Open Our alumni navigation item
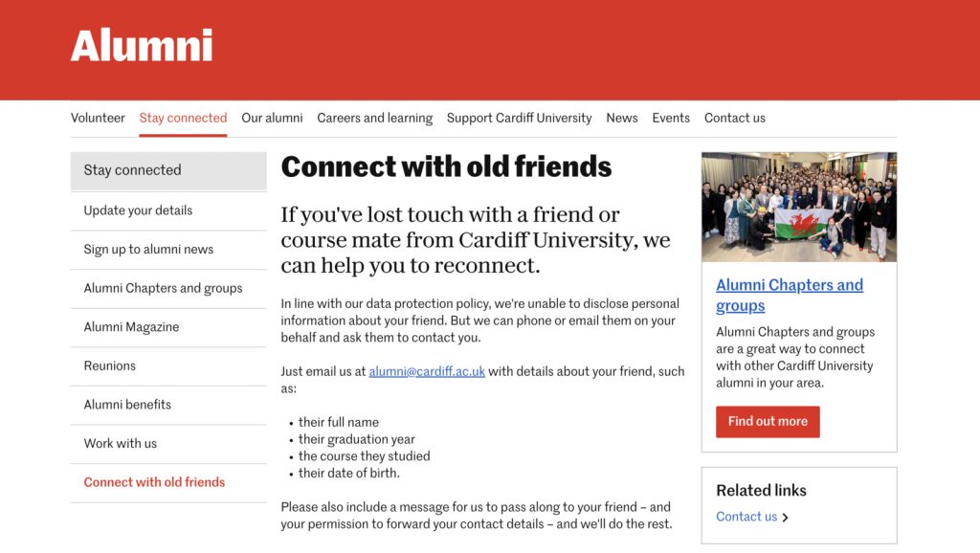980x553 pixels. (x=272, y=118)
